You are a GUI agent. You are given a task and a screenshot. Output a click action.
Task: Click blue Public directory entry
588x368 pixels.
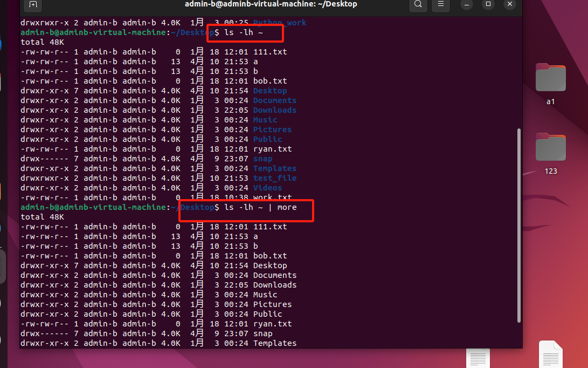click(x=267, y=139)
